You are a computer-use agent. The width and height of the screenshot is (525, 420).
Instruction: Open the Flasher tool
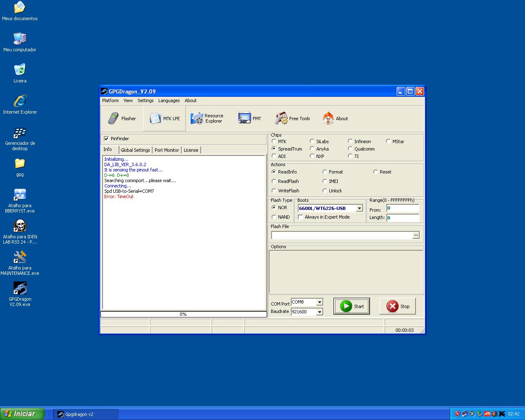pyautogui.click(x=122, y=119)
